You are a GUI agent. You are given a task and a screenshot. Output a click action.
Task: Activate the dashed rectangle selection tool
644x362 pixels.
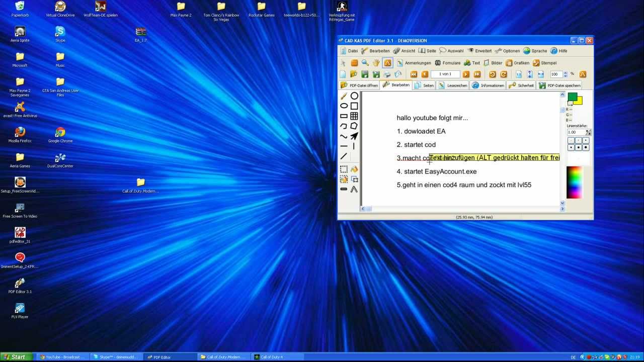(x=344, y=169)
